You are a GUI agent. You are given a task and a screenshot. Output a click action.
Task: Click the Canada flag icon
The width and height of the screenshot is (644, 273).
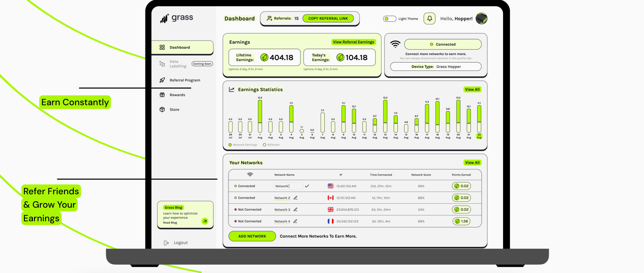point(331,198)
